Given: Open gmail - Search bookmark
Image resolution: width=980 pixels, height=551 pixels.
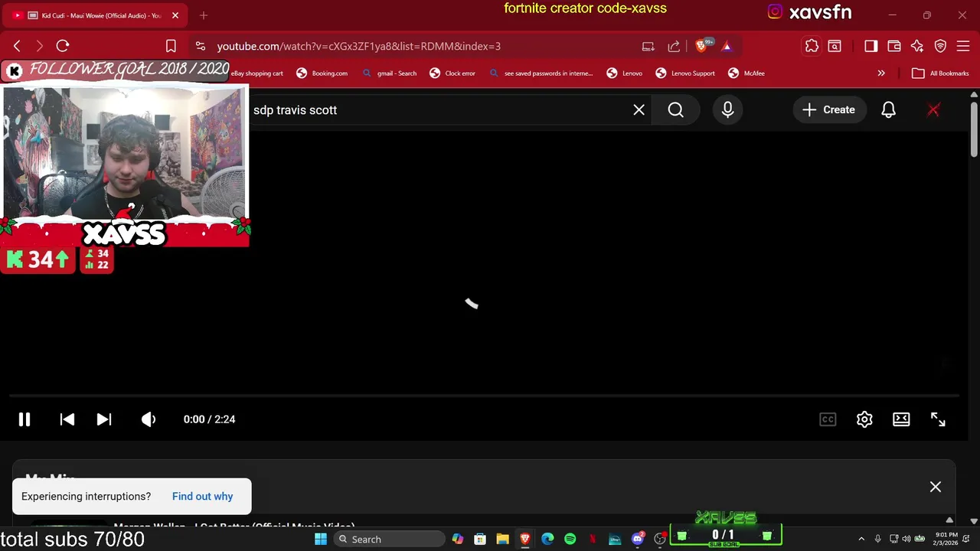Looking at the screenshot, I should pos(390,73).
